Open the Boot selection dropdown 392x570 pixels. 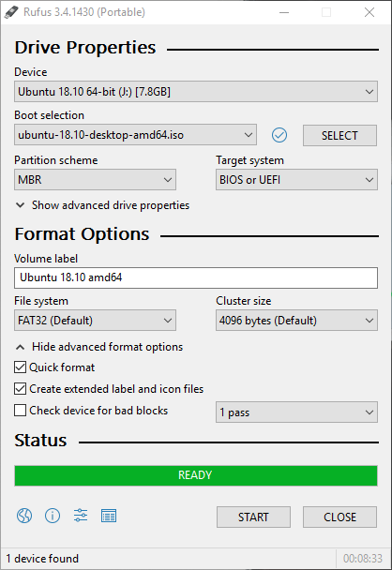135,135
